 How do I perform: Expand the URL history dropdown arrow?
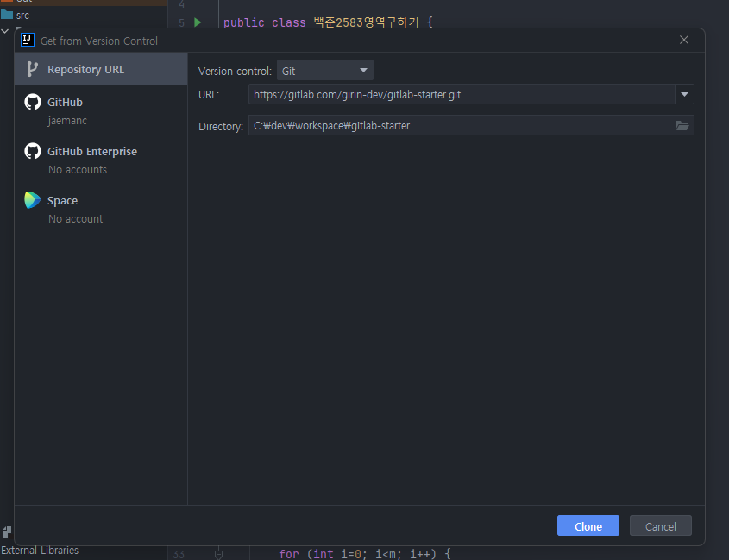tap(684, 94)
